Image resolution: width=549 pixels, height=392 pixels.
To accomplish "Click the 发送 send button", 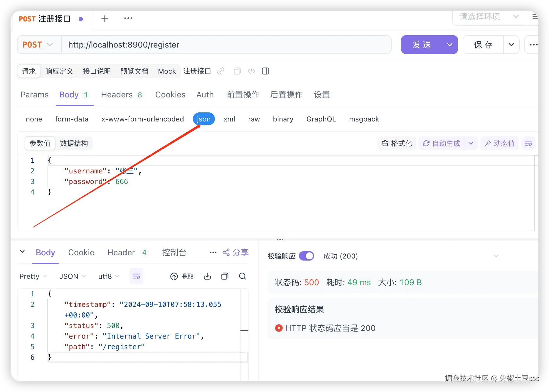I will pyautogui.click(x=422, y=45).
